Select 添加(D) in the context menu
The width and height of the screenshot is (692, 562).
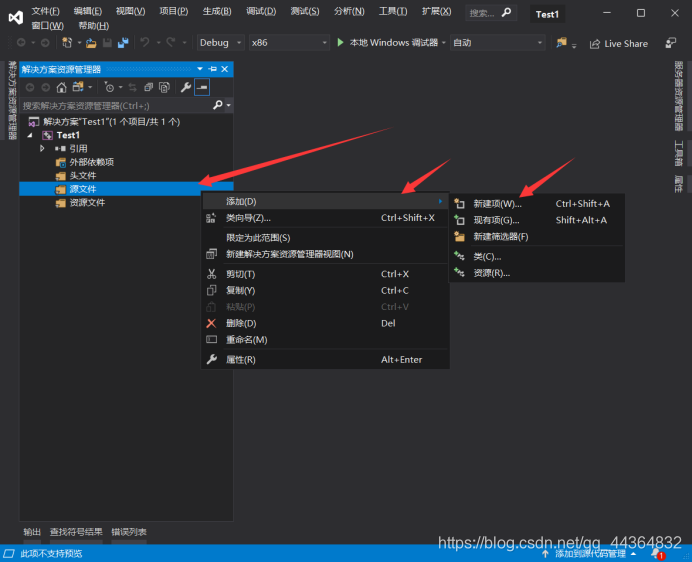coord(326,201)
